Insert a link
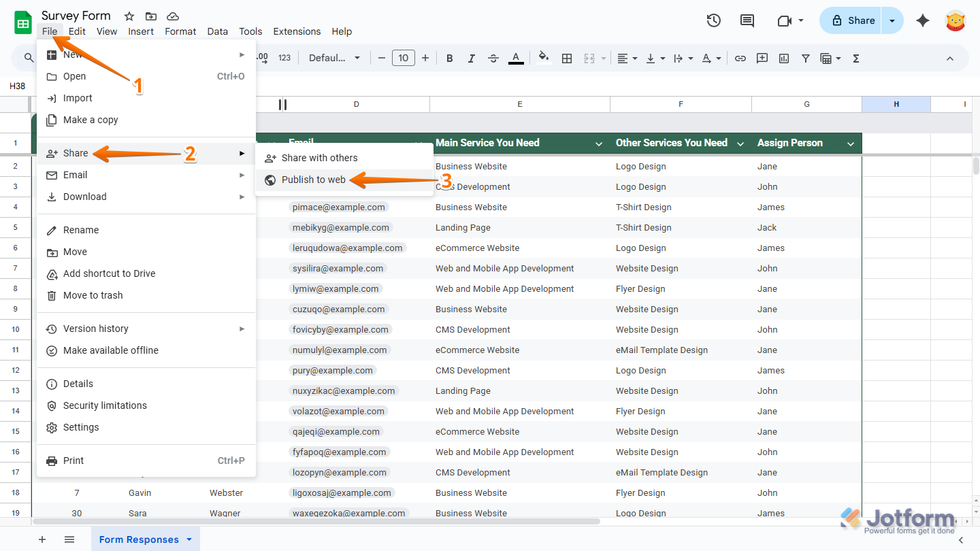 pos(740,58)
